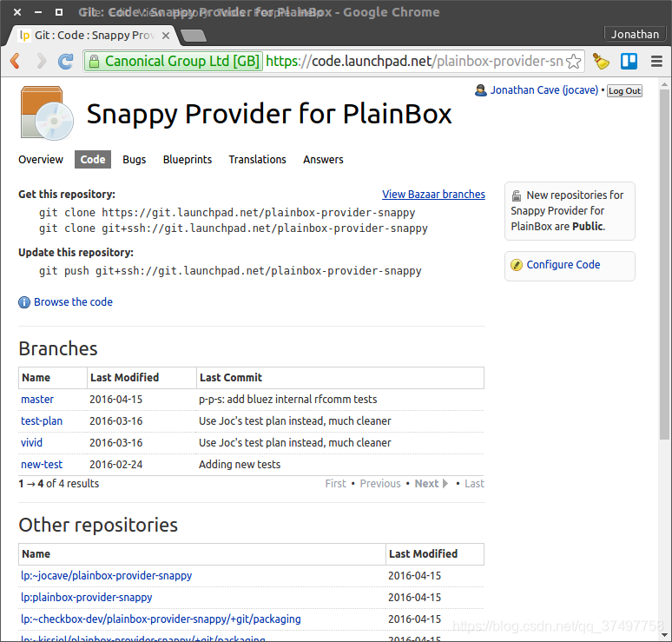Viewport: 672px width, 642px height.
Task: Click 'p-p-s: add bluez internal rfcomm tests' text
Action: (x=288, y=400)
